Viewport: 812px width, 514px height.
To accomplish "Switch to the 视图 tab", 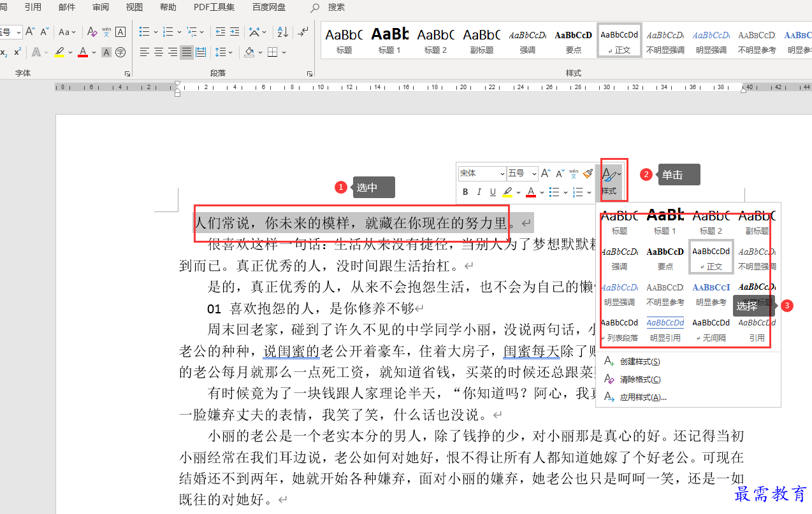I will point(134,7).
